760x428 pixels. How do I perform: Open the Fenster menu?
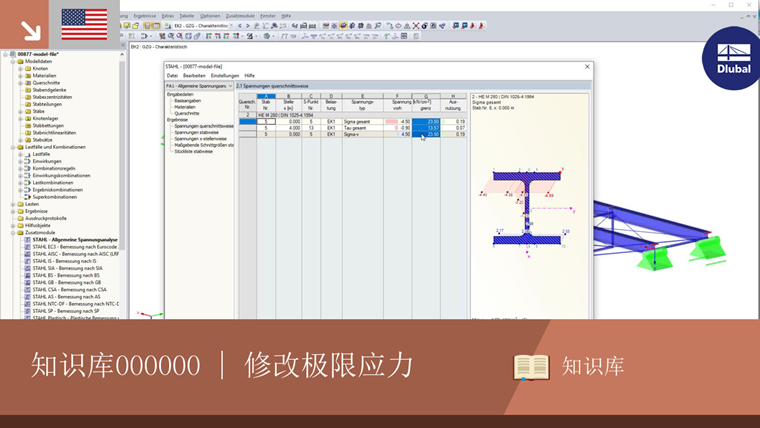tap(268, 16)
